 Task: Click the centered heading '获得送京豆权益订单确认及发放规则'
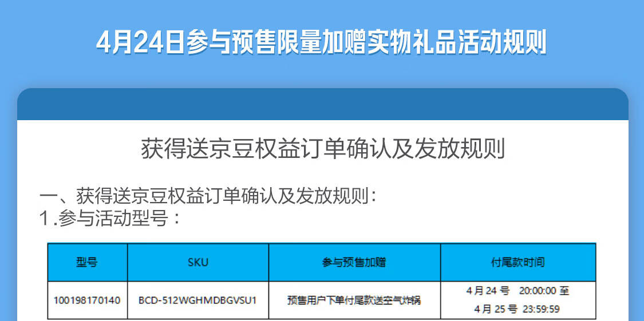coord(323,149)
